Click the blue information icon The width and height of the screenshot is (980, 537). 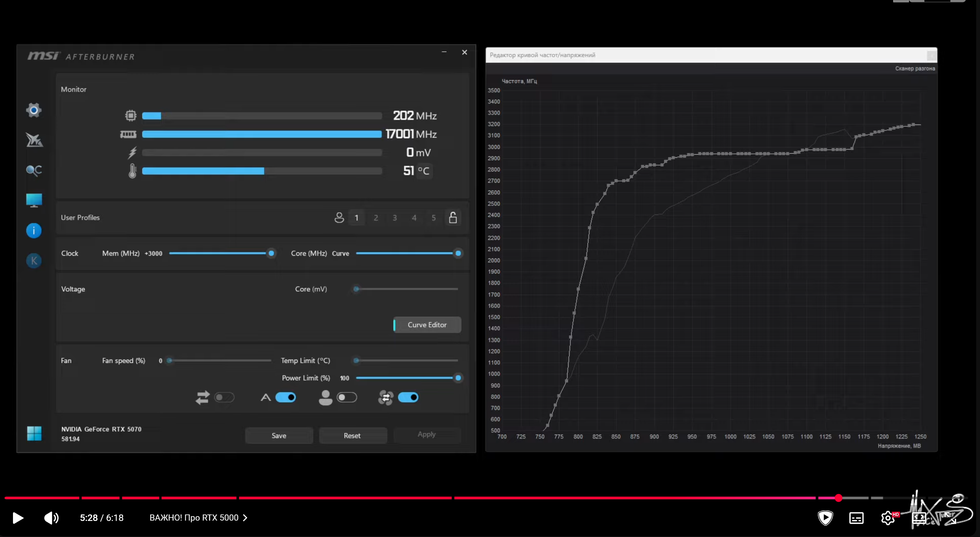34,231
